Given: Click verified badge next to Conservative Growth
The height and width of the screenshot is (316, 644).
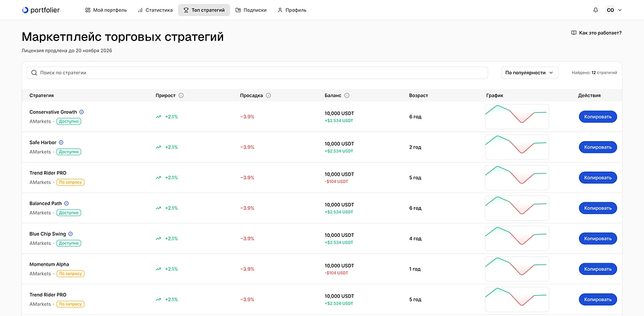Looking at the screenshot, I should (82, 112).
